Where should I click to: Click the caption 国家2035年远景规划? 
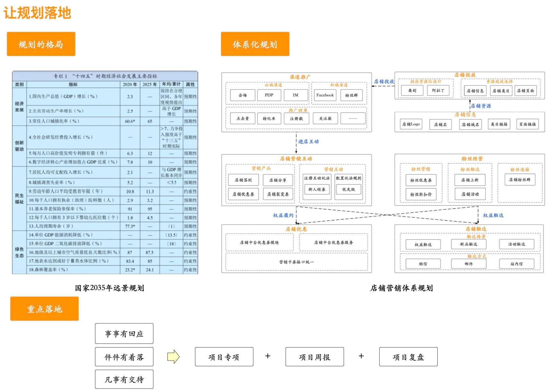click(x=110, y=288)
